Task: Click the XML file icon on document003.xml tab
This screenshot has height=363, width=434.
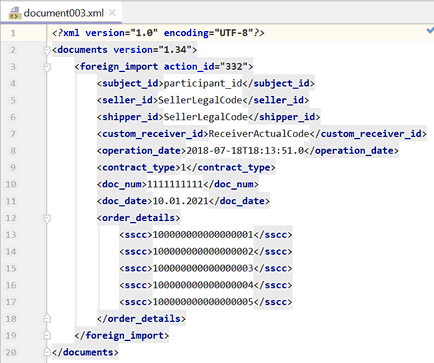Action: pyautogui.click(x=15, y=13)
